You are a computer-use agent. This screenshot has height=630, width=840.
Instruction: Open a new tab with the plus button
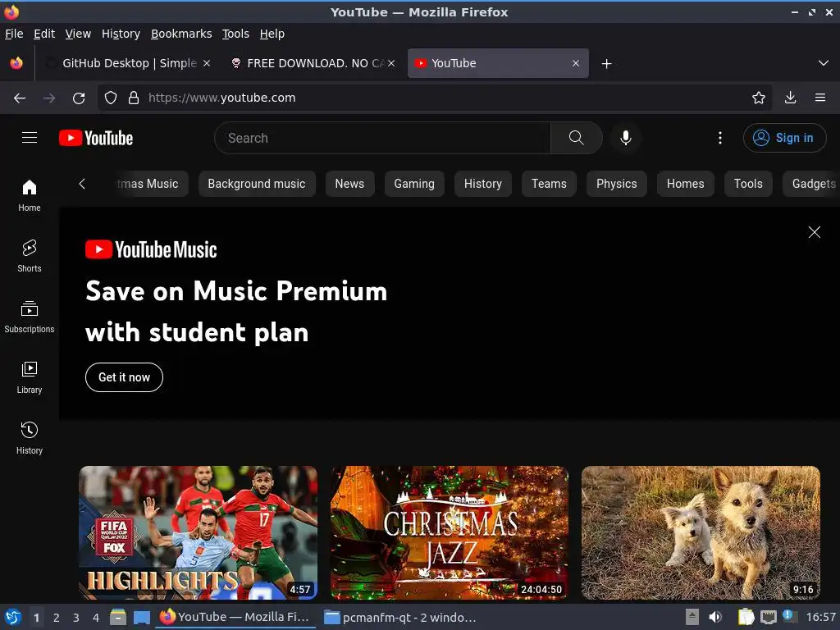[x=606, y=64]
